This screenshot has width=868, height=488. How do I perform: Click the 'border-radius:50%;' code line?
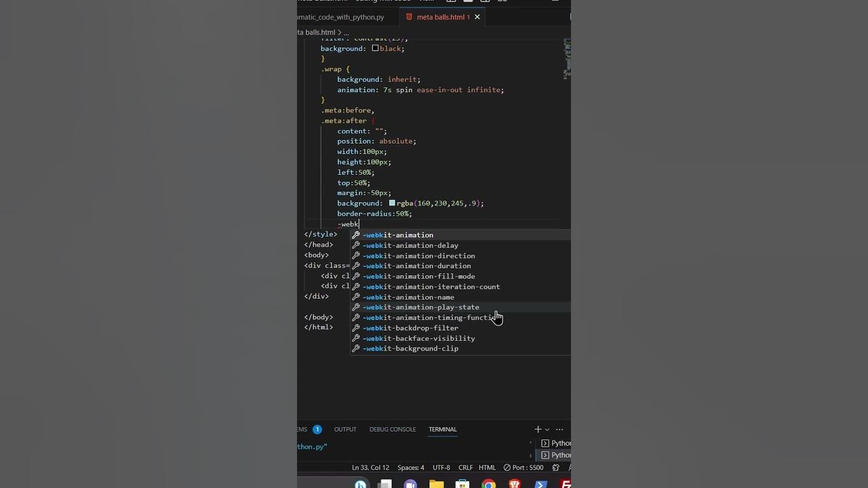coord(374,213)
